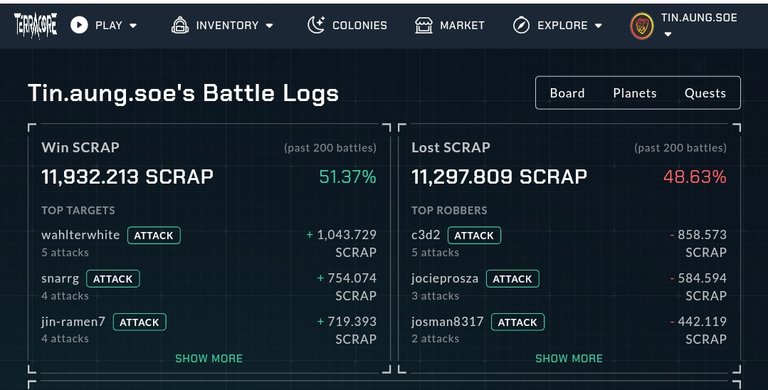The width and height of the screenshot is (768, 390).
Task: Show more under Win SCRAP
Action: click(x=209, y=359)
